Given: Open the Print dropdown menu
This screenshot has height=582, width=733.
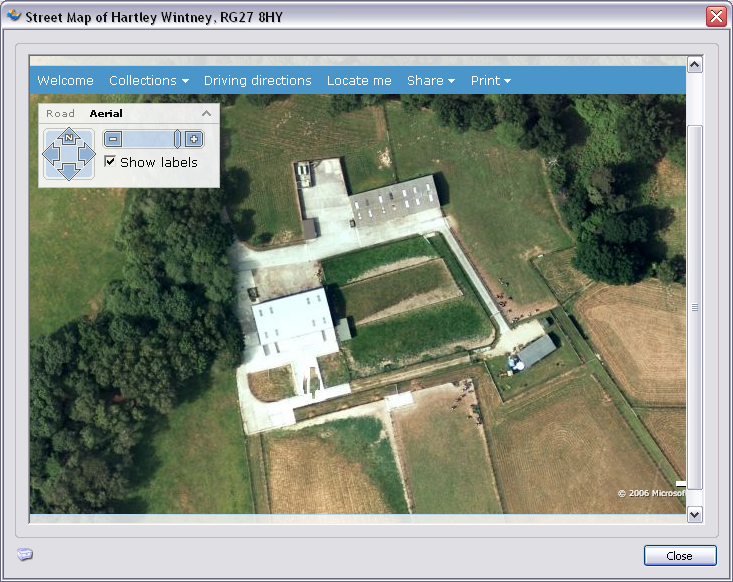Looking at the screenshot, I should [490, 81].
